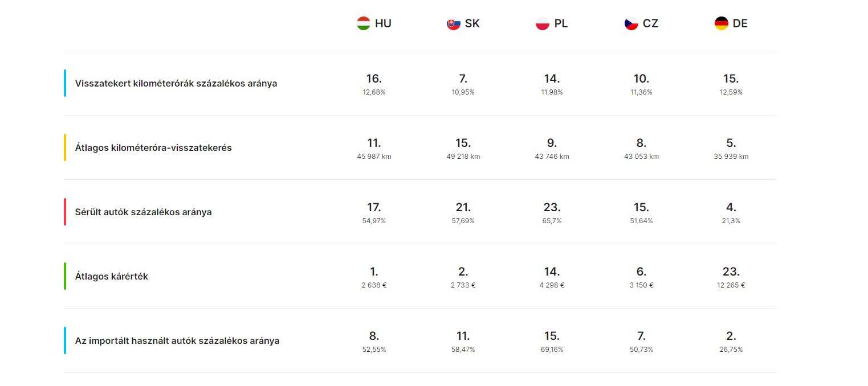Click the Slovak flag icon
Screen dimensions: 868x386
click(454, 24)
